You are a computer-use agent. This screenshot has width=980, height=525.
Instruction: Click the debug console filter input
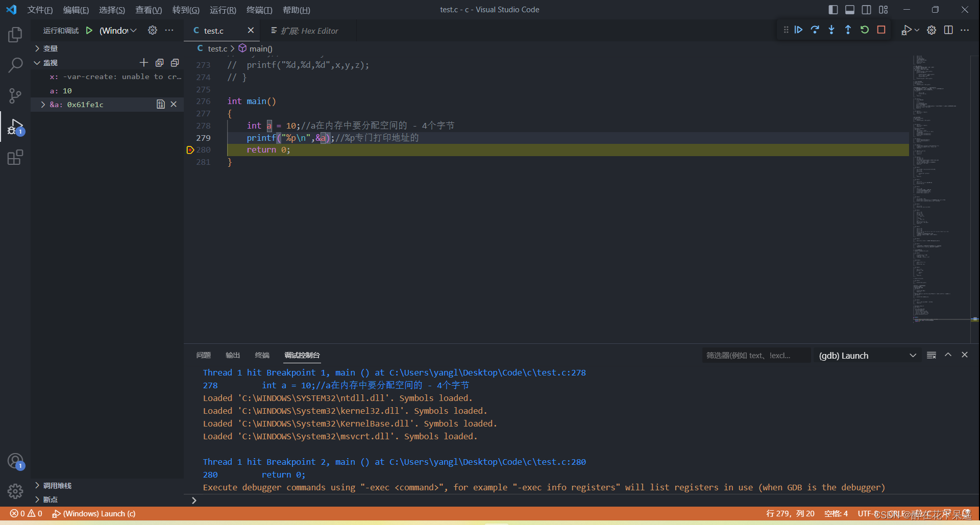point(755,355)
